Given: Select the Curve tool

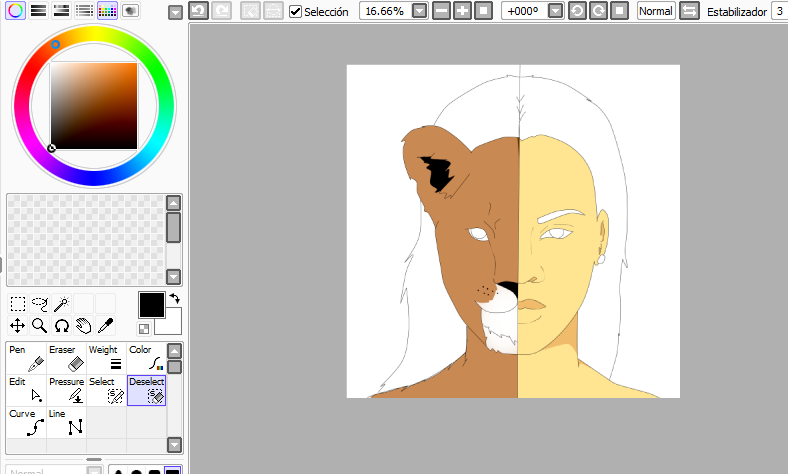Looking at the screenshot, I should pyautogui.click(x=26, y=422).
